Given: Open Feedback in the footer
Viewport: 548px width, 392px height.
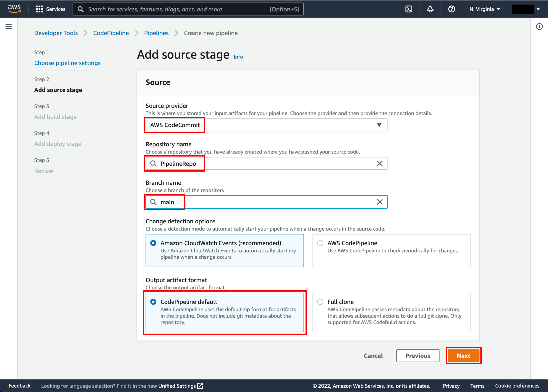Looking at the screenshot, I should pos(19,386).
